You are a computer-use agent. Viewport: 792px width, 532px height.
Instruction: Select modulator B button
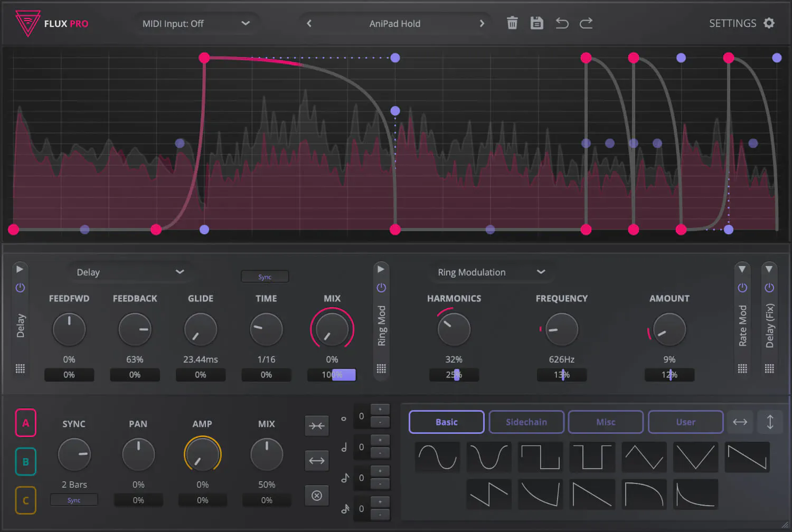point(25,462)
